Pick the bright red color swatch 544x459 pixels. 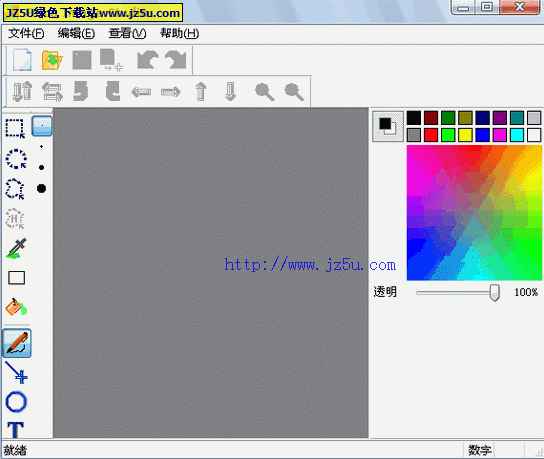click(431, 135)
